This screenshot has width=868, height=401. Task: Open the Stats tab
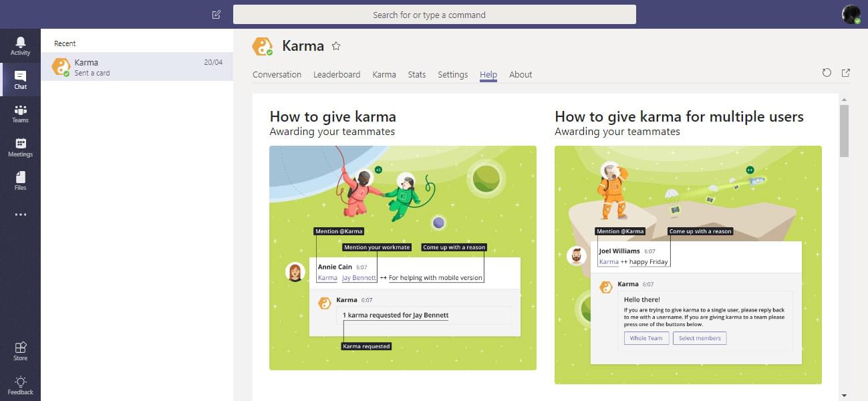416,74
